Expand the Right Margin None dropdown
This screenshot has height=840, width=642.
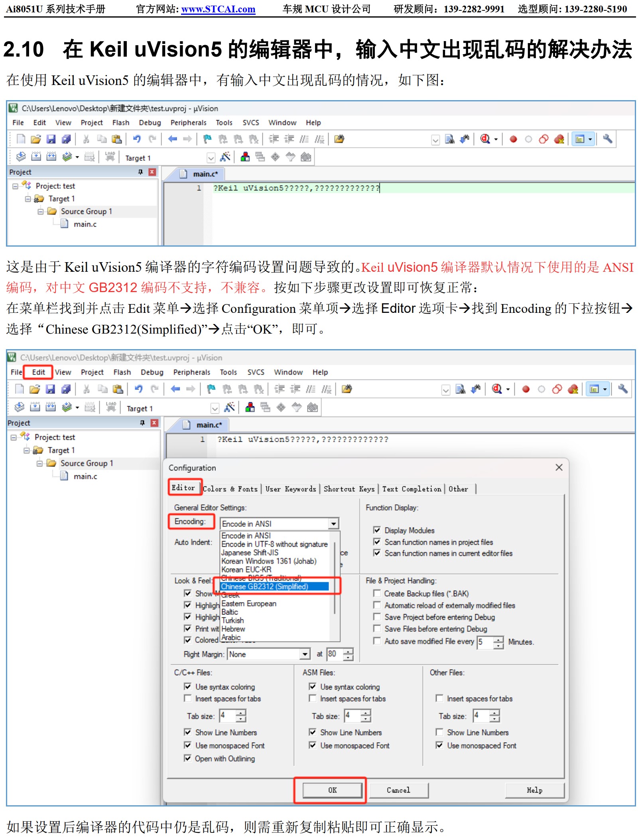tap(305, 654)
